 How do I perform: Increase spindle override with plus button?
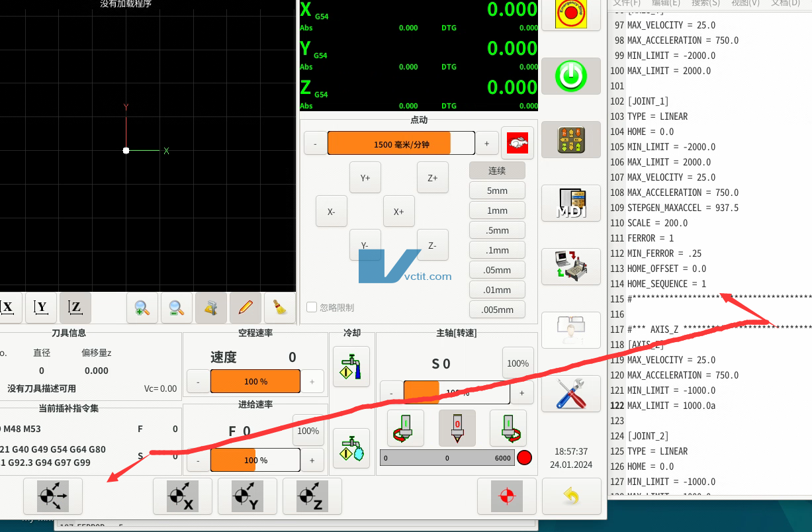522,392
